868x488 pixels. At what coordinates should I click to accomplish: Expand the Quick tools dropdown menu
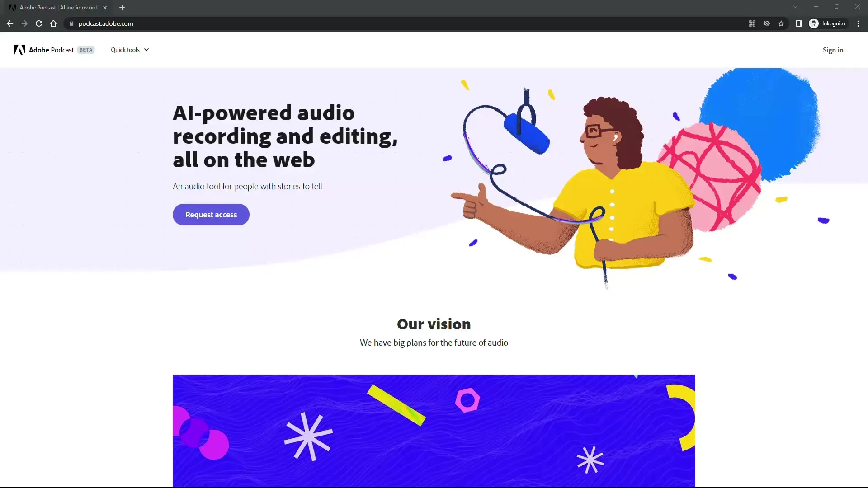pyautogui.click(x=129, y=49)
